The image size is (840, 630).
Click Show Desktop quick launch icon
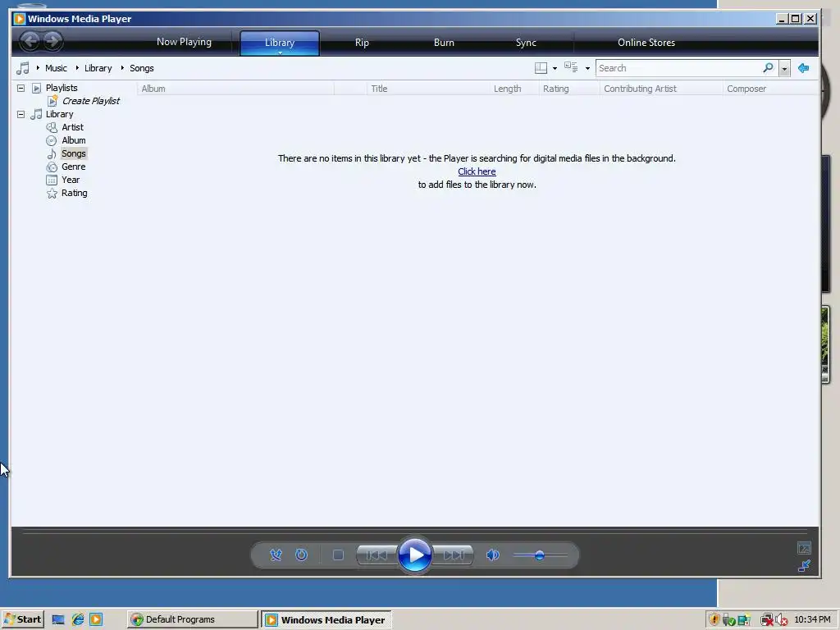pyautogui.click(x=58, y=620)
